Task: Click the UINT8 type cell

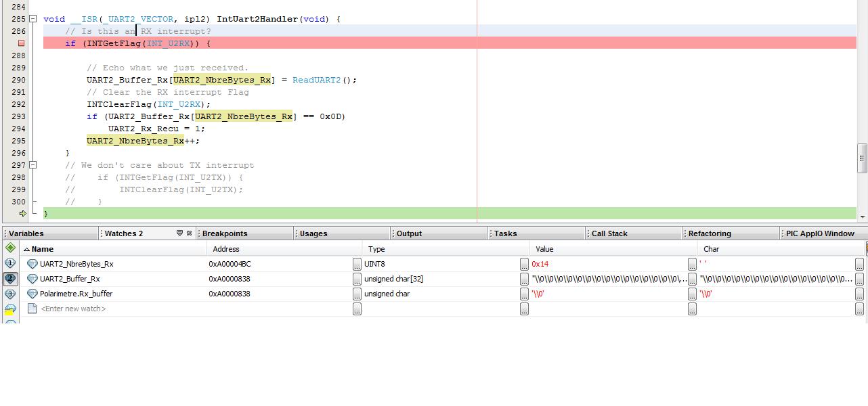Action: pyautogui.click(x=374, y=264)
